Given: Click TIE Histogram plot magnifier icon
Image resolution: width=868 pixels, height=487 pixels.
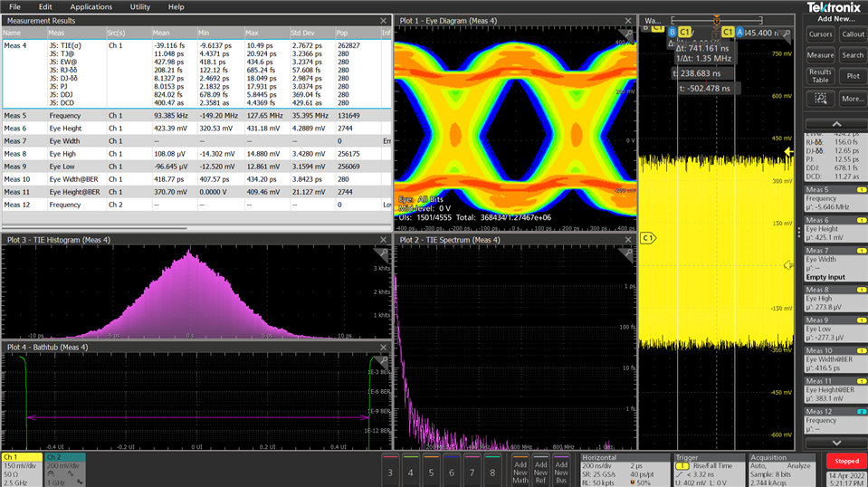Looking at the screenshot, I should 383,254.
